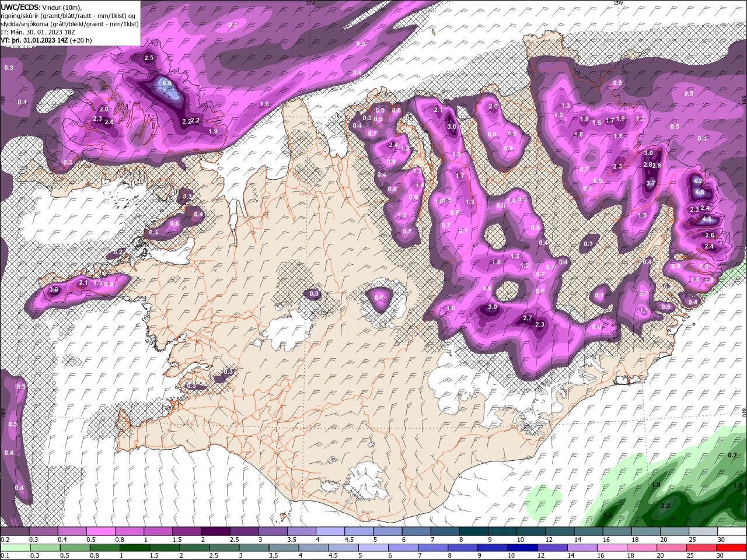Select the 20W longitude label
Screen dimensions: 747x560
[310, 2]
